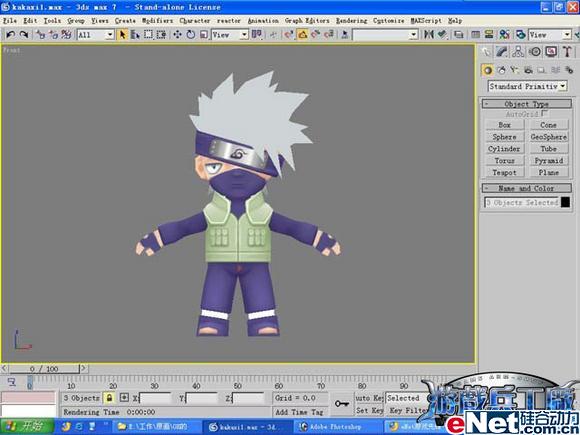Click the X coordinate input field

156,398
